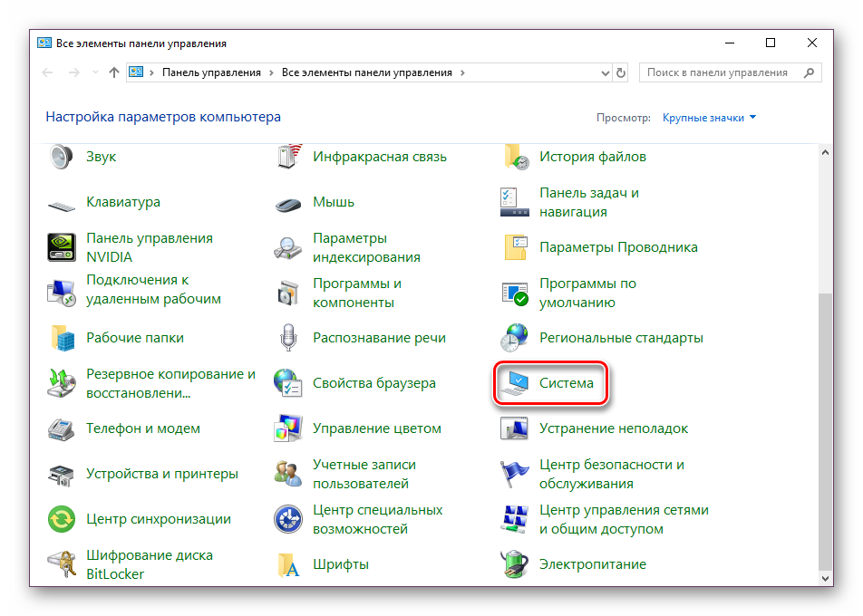Open the Звук text link
The width and height of the screenshot is (863, 616).
[101, 157]
